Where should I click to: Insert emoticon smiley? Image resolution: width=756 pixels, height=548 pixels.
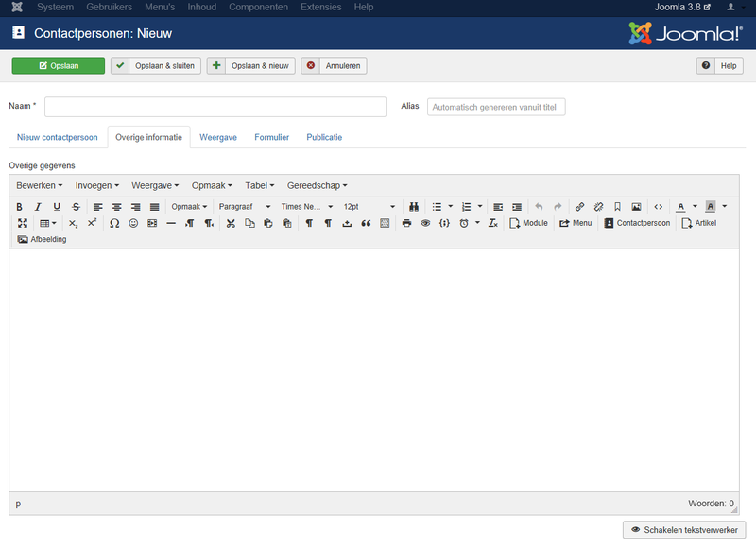[x=133, y=223]
